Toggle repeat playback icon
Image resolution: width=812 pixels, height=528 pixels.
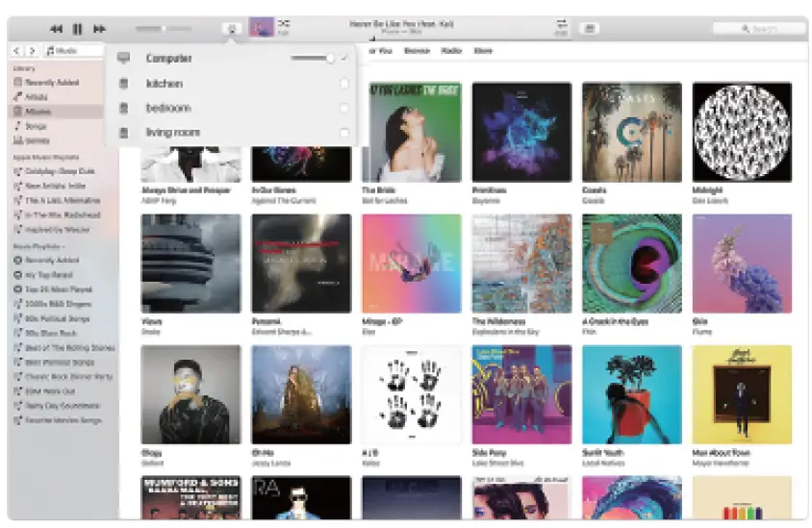coord(561,23)
